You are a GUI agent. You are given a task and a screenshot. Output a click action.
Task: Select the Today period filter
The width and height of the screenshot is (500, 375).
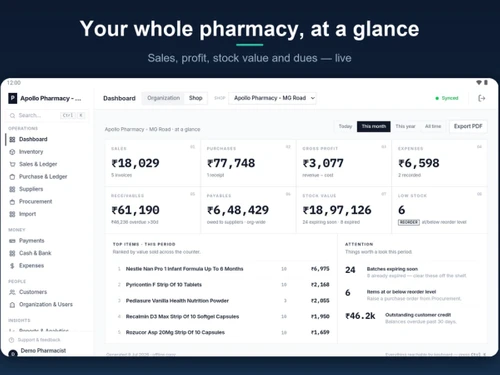click(x=345, y=126)
